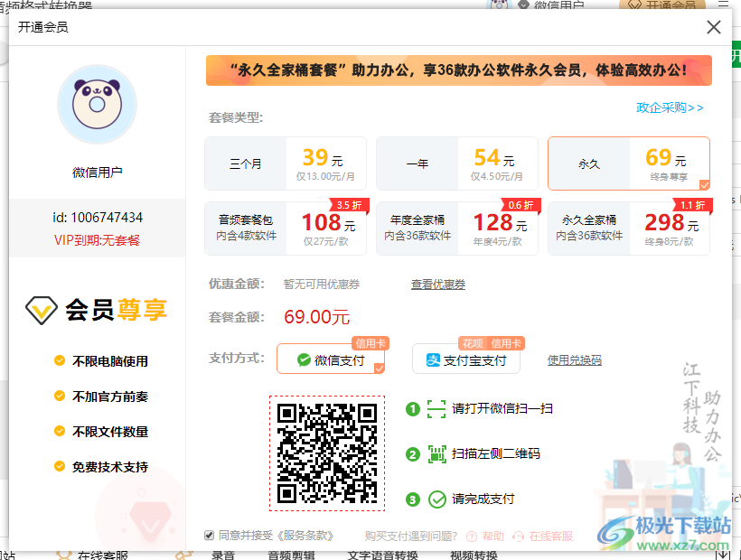Open the 《服务条款》 link
The image size is (741, 560).
(305, 536)
